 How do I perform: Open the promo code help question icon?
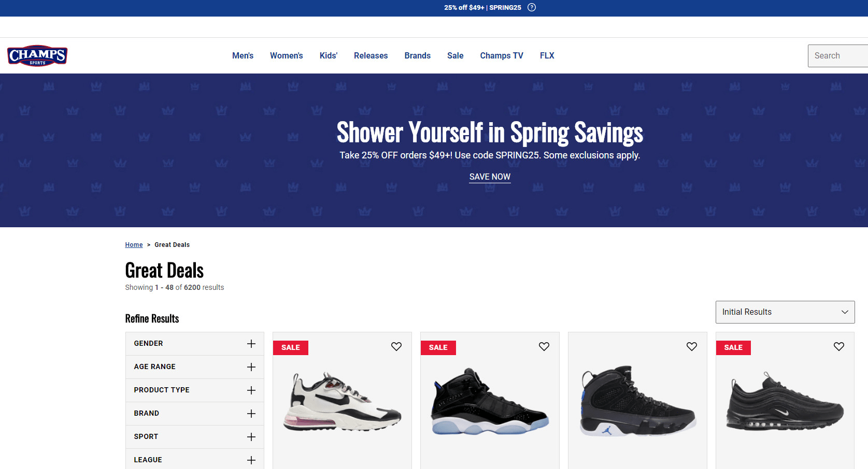(532, 7)
